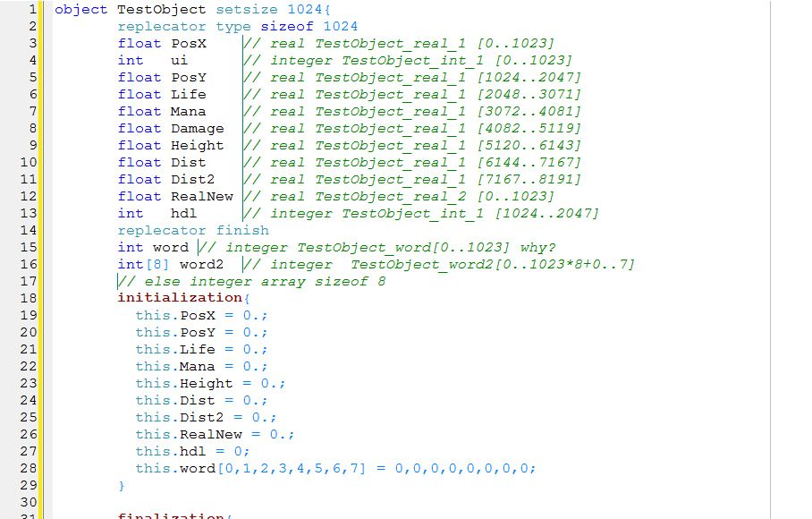
Task: Click variable name Damage on line 8
Action: click(x=198, y=129)
